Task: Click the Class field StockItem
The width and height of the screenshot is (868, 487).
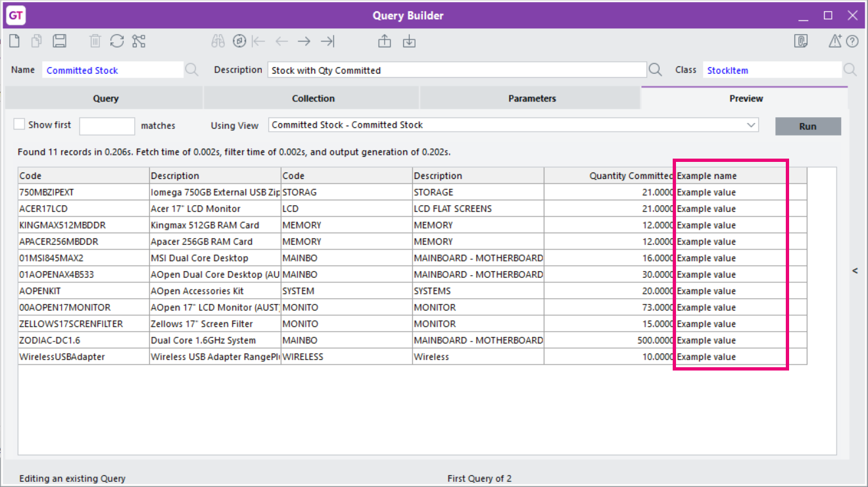Action: pyautogui.click(x=773, y=70)
